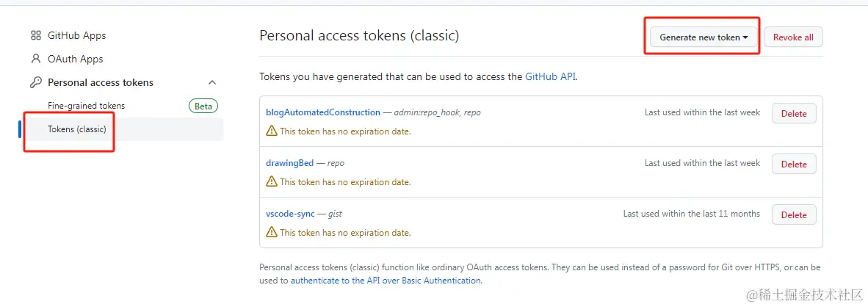Viewport: 868px width, 307px height.
Task: Go to OAuth Apps page
Action: click(75, 59)
